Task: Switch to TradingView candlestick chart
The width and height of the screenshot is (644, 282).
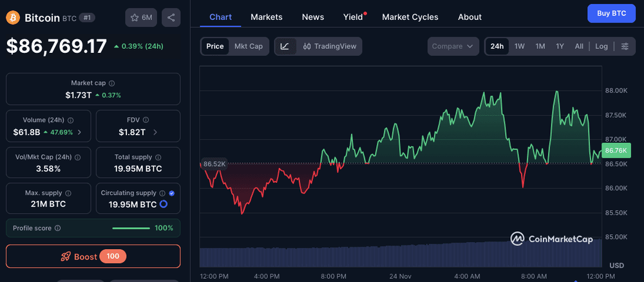Action: point(329,46)
